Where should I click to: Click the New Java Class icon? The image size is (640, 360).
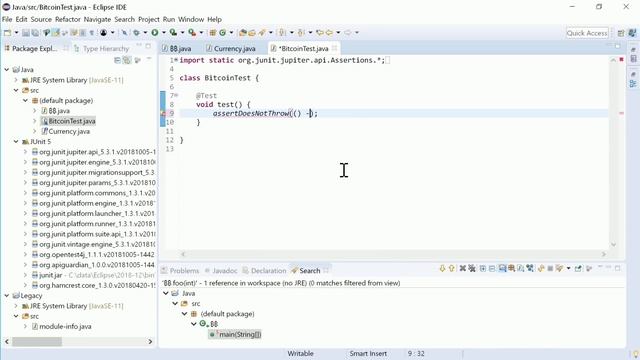click(222, 33)
